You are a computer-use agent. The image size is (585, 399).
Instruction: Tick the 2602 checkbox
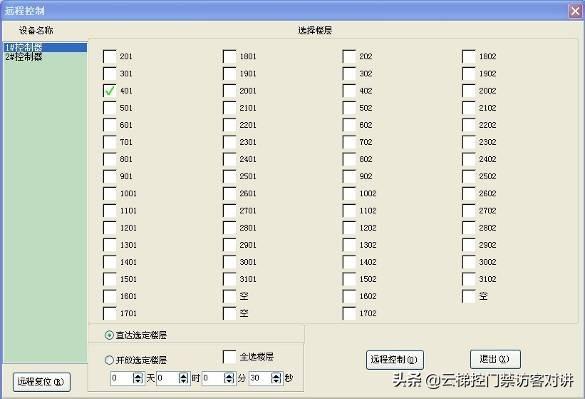[469, 193]
